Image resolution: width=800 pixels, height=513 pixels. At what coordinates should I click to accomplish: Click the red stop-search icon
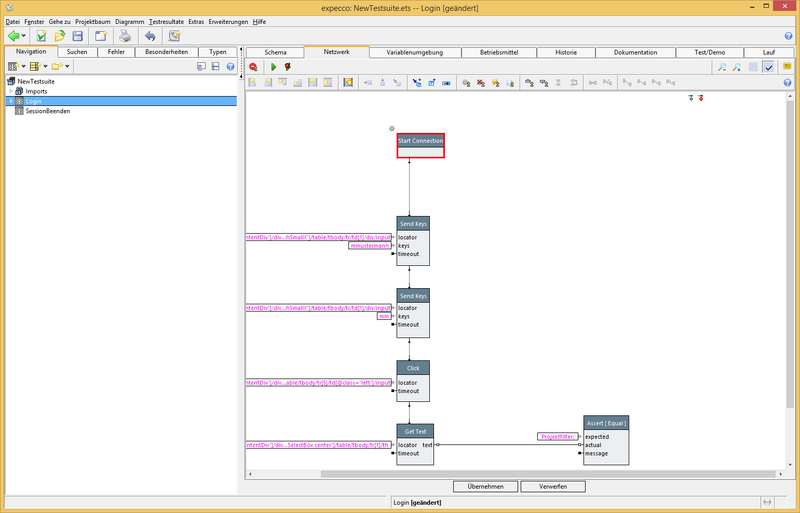tap(253, 67)
